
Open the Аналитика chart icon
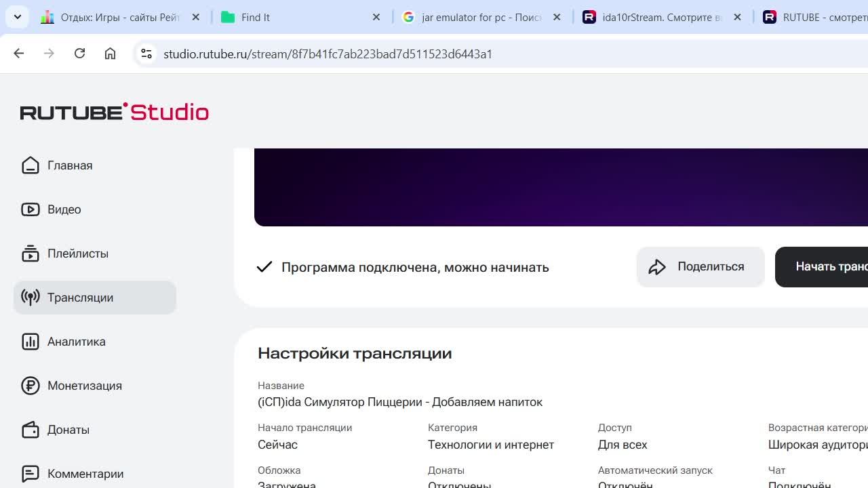[x=31, y=342]
